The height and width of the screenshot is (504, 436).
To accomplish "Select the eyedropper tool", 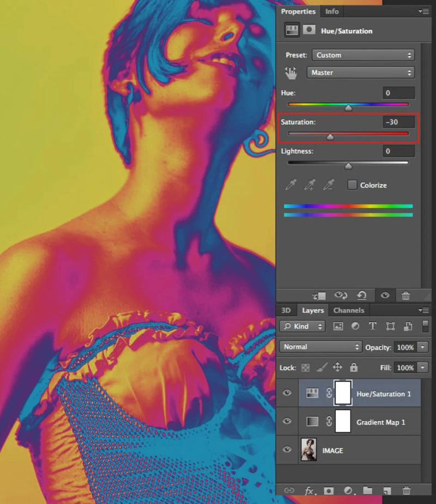I will pyautogui.click(x=291, y=185).
